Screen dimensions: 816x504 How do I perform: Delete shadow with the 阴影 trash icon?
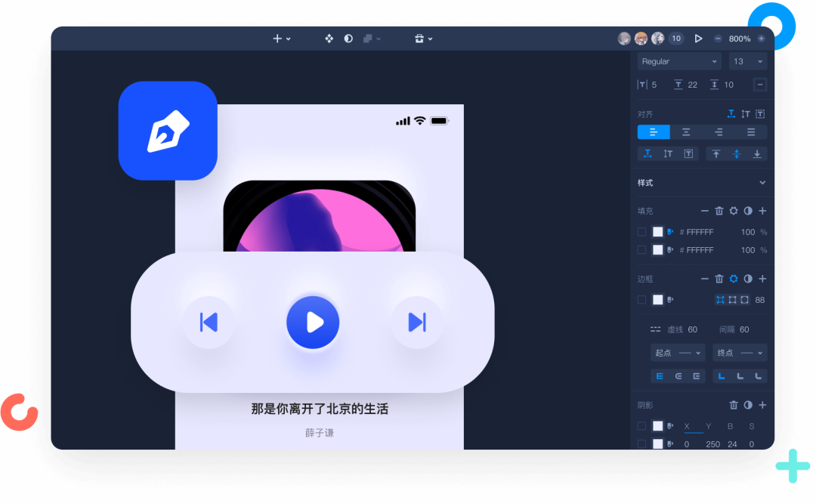pyautogui.click(x=734, y=405)
